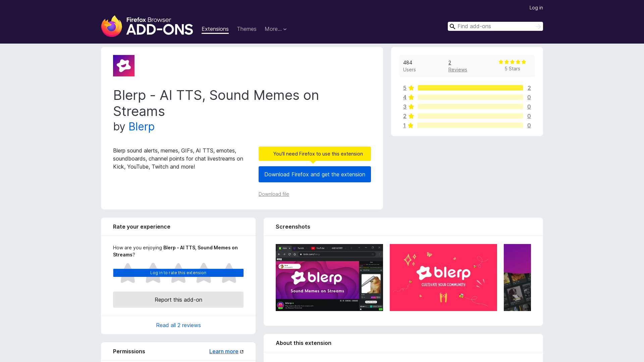Filter reviews by 2 stars row
This screenshot has height=362, width=644.
pos(467,116)
